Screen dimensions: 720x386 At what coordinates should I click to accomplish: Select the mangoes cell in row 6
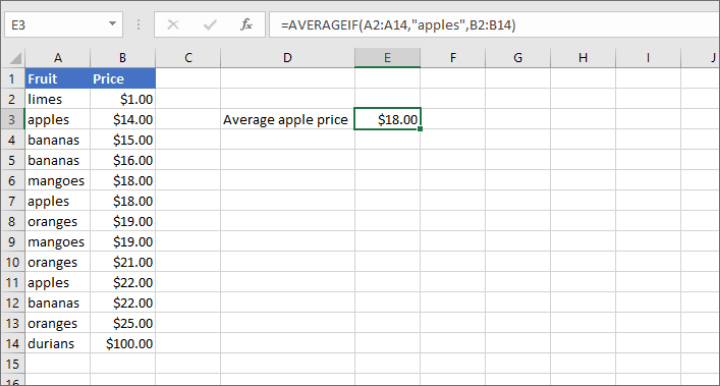58,180
